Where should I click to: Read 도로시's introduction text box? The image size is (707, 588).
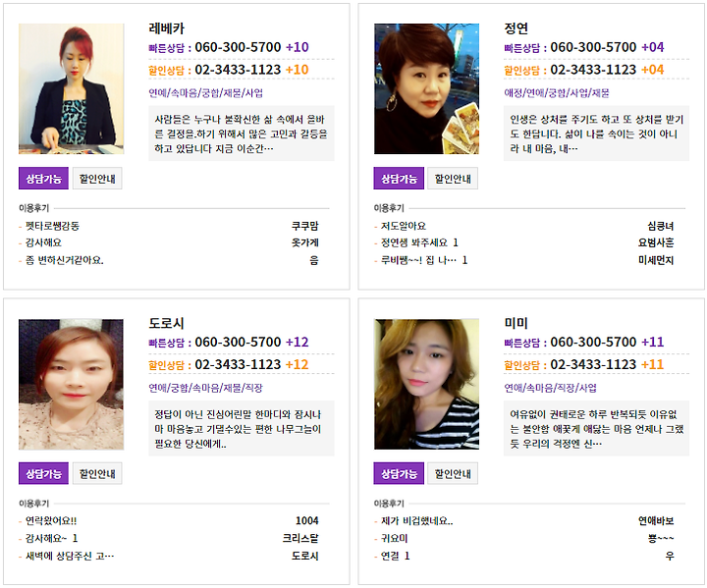click(x=242, y=428)
